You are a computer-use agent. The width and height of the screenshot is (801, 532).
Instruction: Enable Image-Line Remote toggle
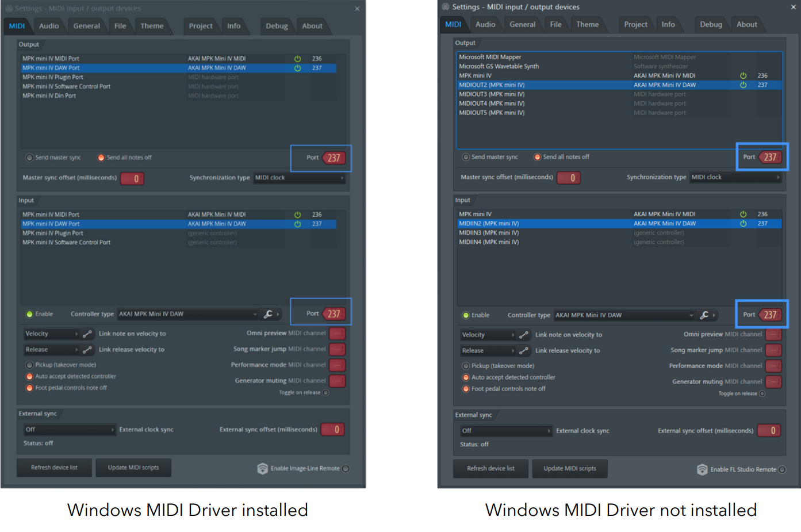click(346, 468)
